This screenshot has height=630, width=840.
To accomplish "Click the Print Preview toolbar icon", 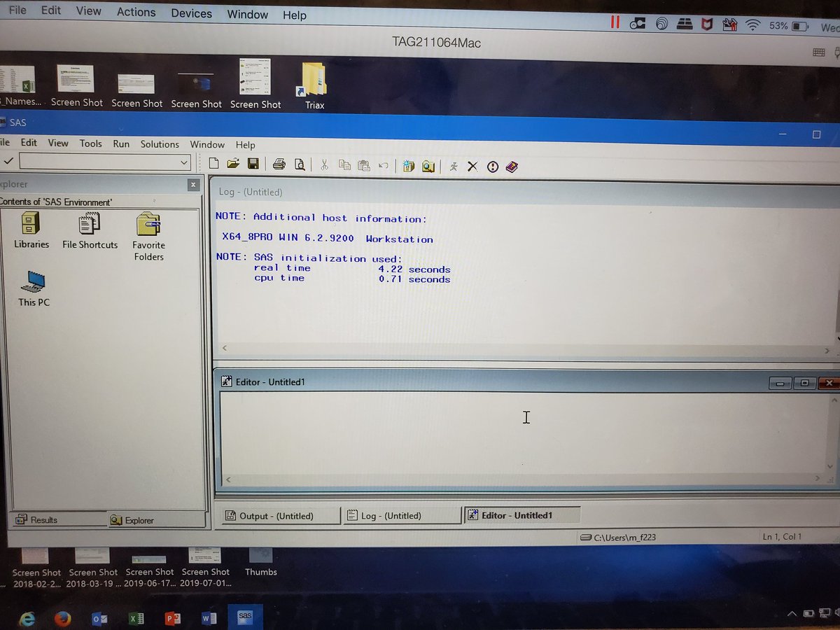I will (x=300, y=164).
